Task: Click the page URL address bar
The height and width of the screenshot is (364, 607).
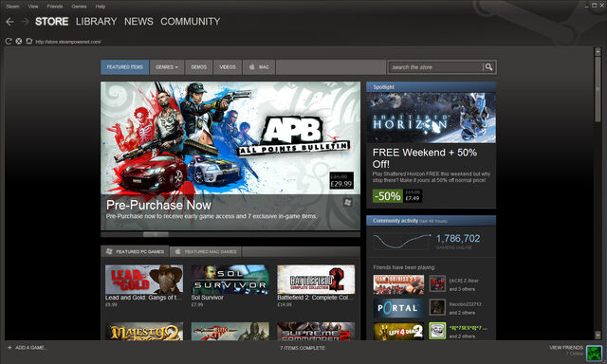Action: pos(68,42)
